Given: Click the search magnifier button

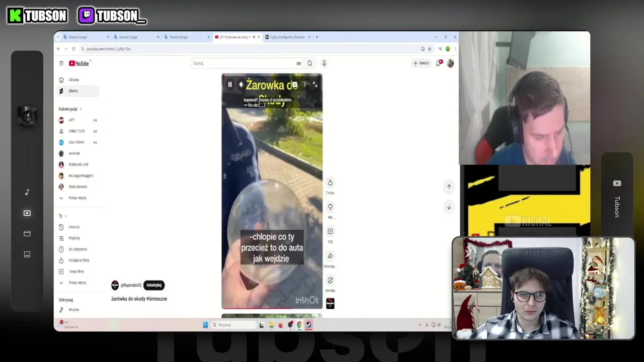Looking at the screenshot, I should 309,63.
